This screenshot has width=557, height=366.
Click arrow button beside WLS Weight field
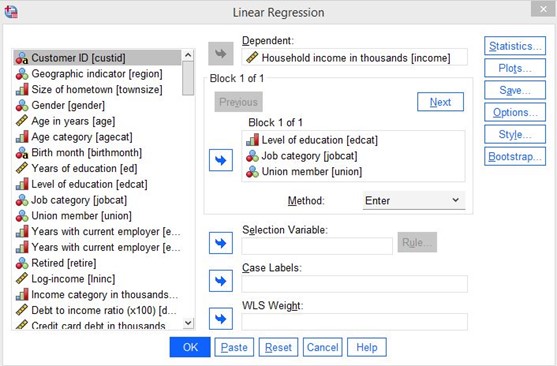point(221,319)
